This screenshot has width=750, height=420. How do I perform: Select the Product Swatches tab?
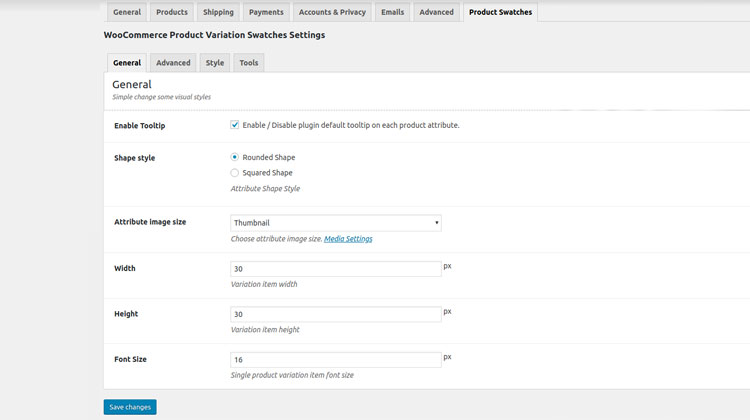tap(501, 12)
